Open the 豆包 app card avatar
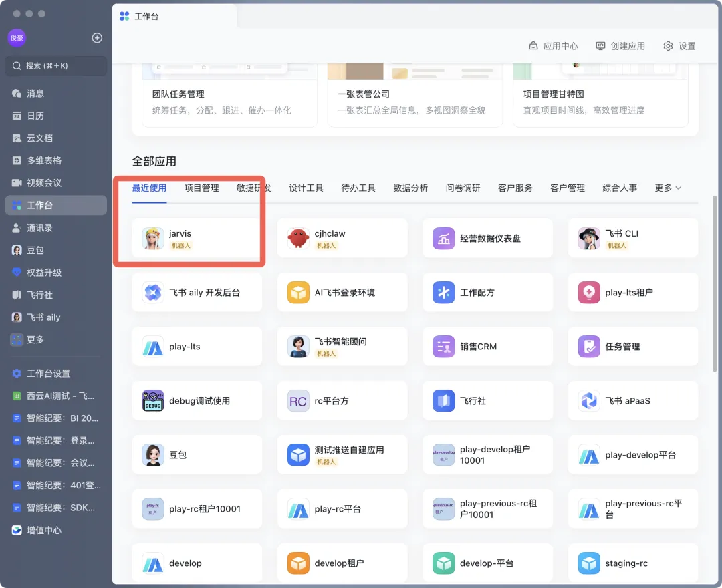Image resolution: width=722 pixels, height=588 pixels. (x=153, y=455)
